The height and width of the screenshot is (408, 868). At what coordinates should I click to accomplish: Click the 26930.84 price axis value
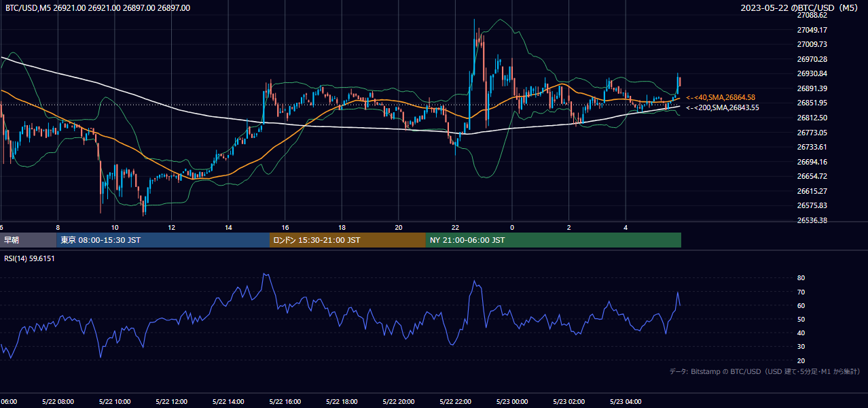pyautogui.click(x=812, y=73)
